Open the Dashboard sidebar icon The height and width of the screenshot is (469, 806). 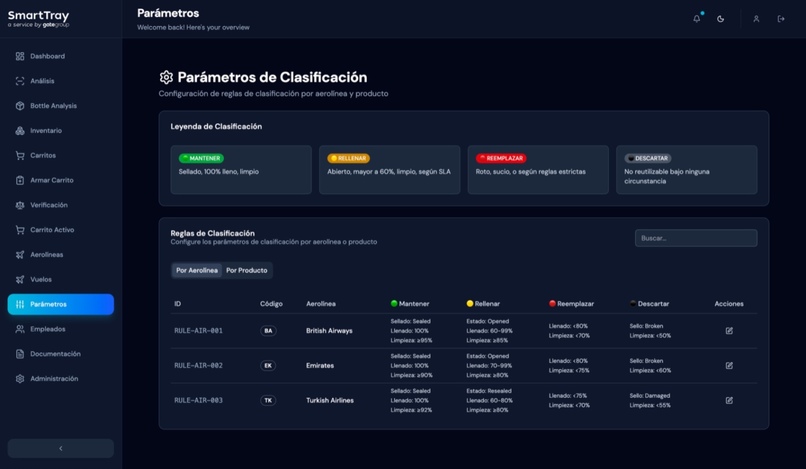pos(20,56)
